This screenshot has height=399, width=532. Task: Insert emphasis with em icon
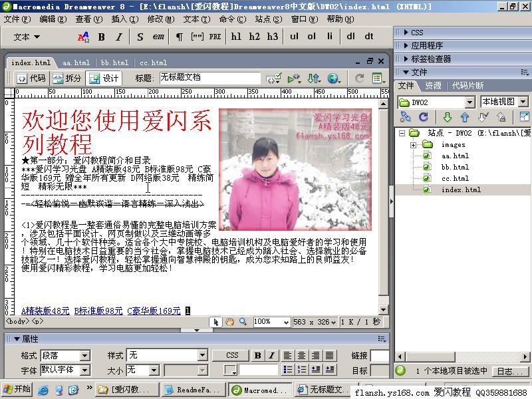click(158, 37)
